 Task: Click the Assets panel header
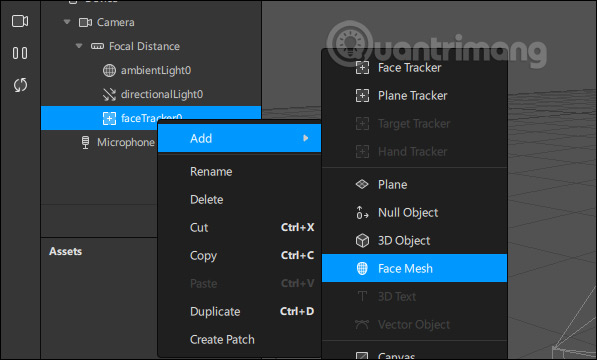(x=65, y=252)
